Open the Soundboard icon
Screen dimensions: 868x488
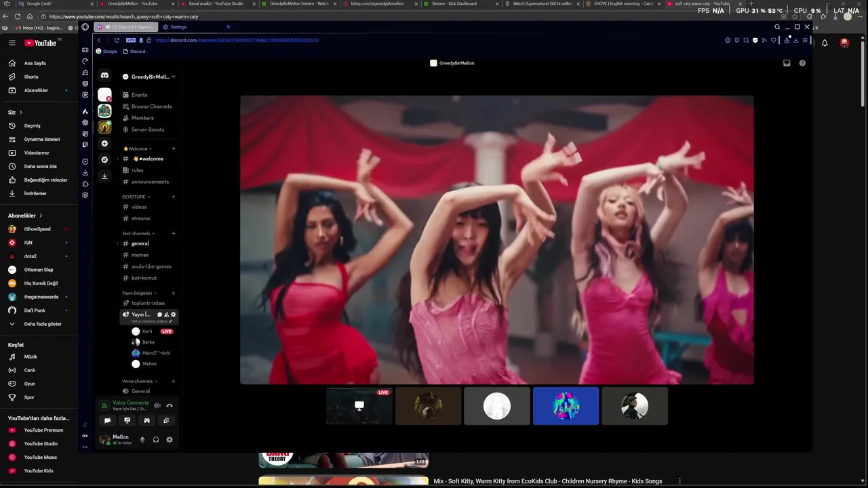(166, 421)
